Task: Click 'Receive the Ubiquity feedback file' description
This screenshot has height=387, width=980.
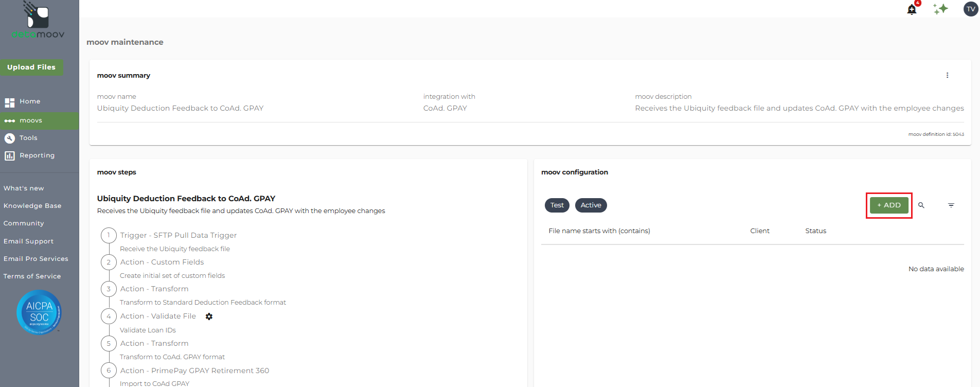Action: [x=175, y=249]
